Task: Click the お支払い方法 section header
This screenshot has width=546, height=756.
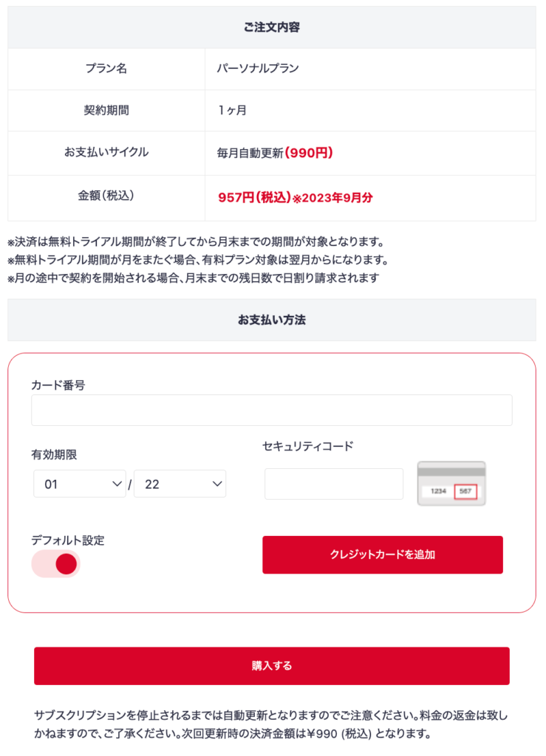Action: click(271, 320)
